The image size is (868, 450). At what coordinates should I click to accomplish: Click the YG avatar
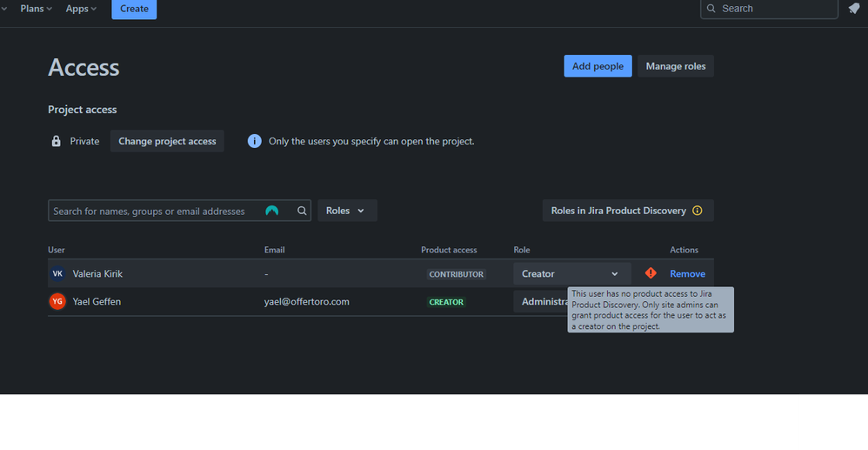pos(57,301)
